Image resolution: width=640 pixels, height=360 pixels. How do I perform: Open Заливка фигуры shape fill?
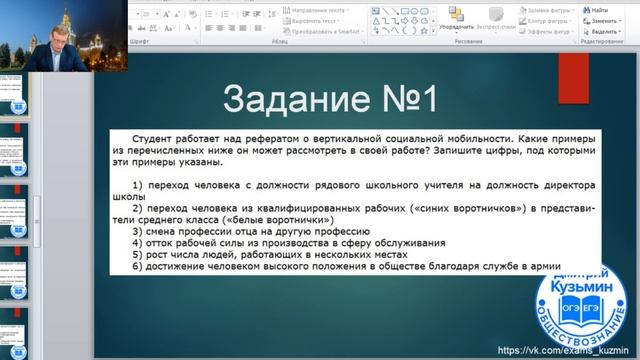pos(547,10)
